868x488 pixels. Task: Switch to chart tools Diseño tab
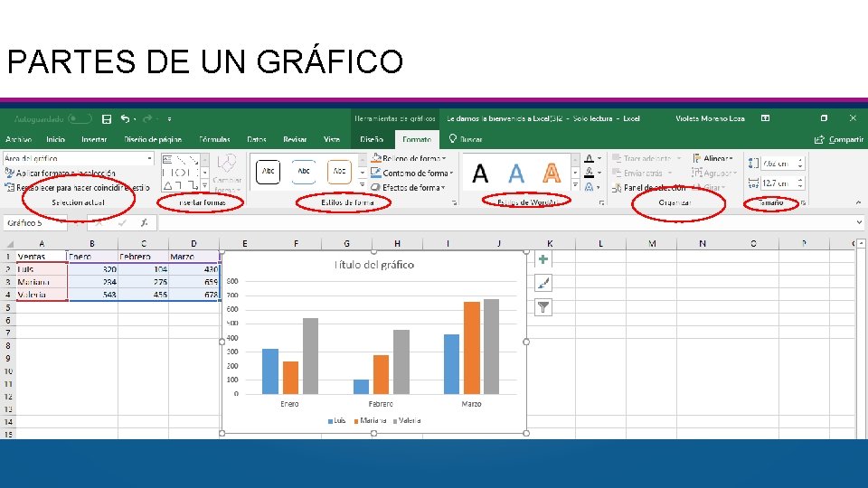372,139
